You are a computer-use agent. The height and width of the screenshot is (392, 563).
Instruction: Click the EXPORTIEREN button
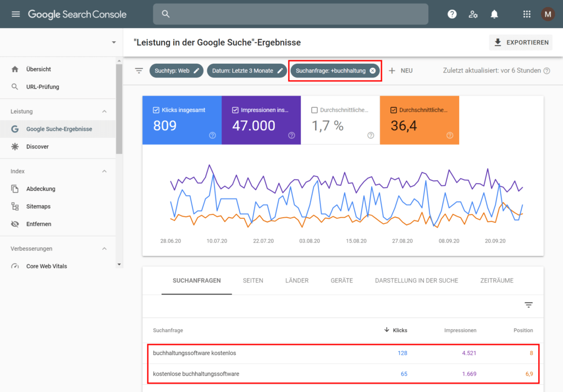pos(521,42)
